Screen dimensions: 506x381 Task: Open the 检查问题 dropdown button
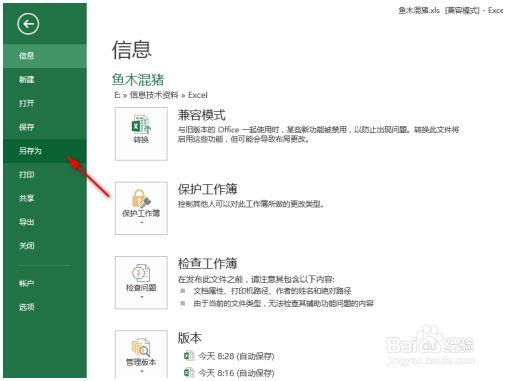coord(141,283)
